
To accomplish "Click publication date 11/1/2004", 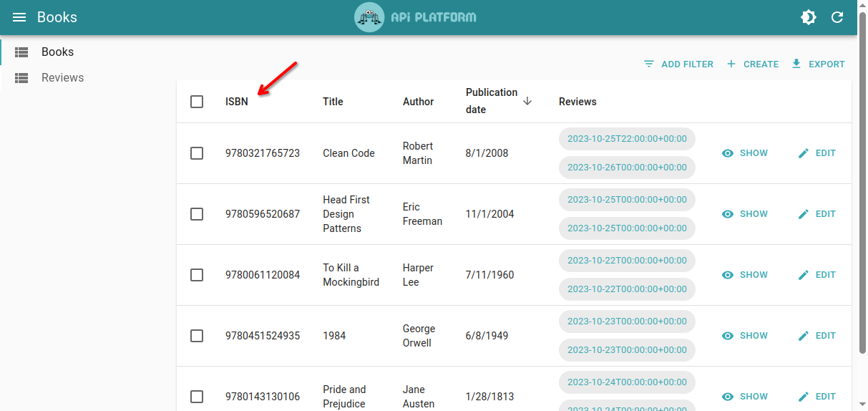I will coord(489,214).
